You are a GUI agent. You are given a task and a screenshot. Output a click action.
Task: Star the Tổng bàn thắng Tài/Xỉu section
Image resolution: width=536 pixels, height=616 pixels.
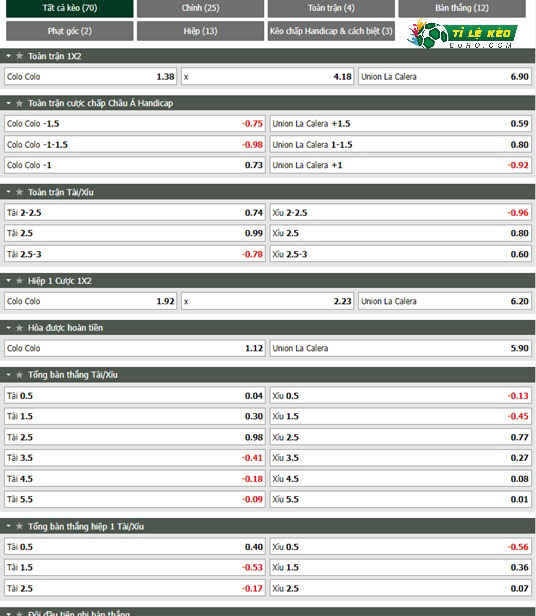[19, 375]
